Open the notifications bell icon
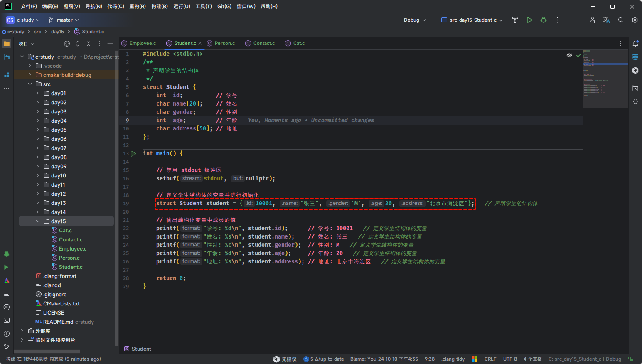This screenshot has height=364, width=642. pos(635,44)
